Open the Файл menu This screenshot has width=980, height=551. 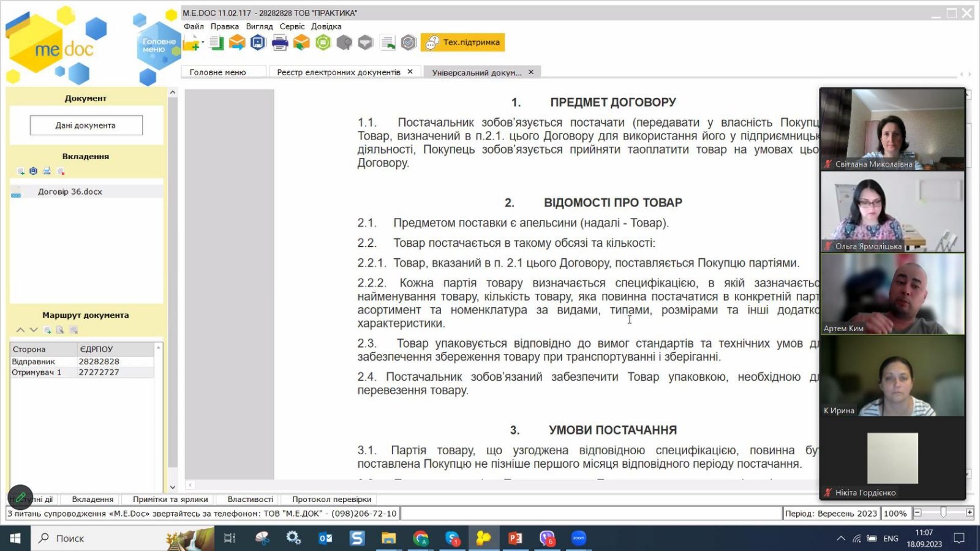coord(194,26)
